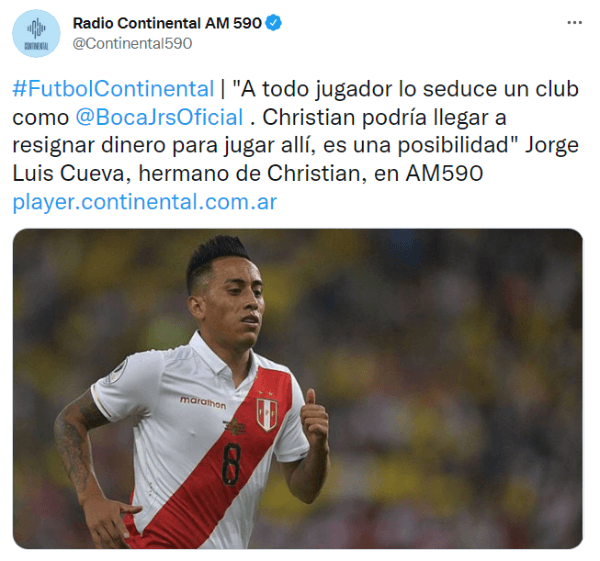Click the marathon sponsor logo on the jersey
This screenshot has height=561, width=600.
tap(203, 402)
